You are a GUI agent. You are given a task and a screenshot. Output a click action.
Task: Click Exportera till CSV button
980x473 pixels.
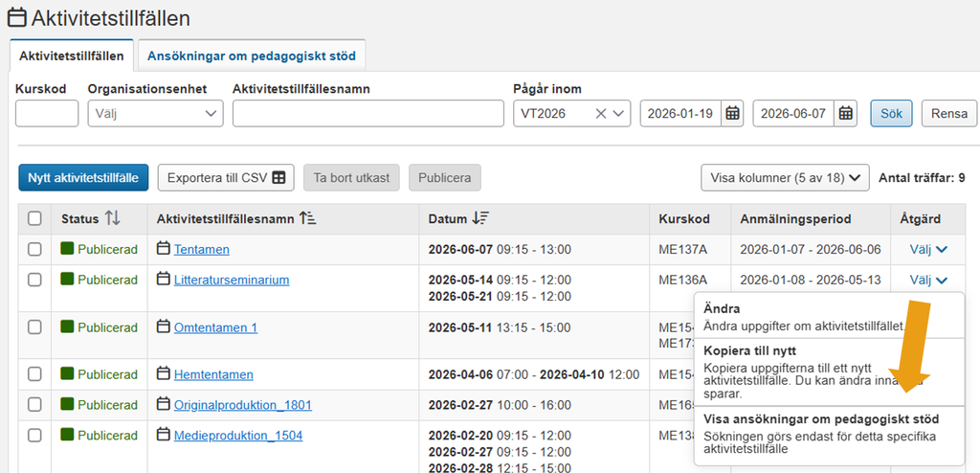tap(226, 178)
